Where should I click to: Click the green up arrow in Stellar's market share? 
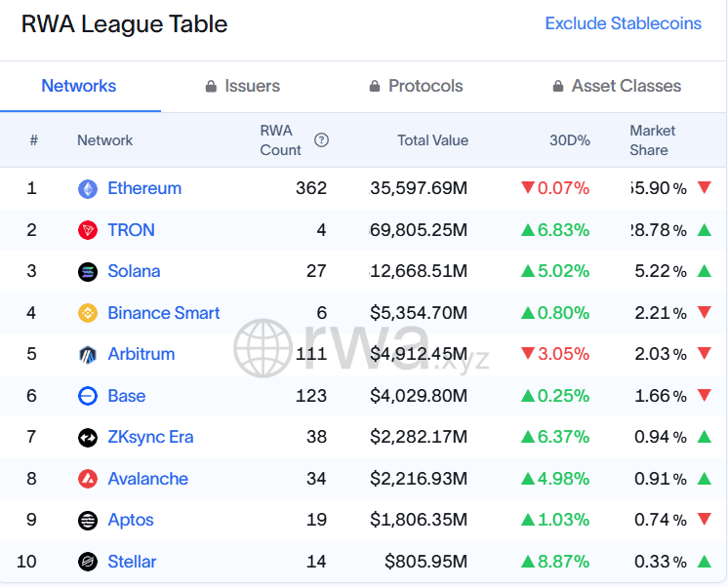coord(705,561)
